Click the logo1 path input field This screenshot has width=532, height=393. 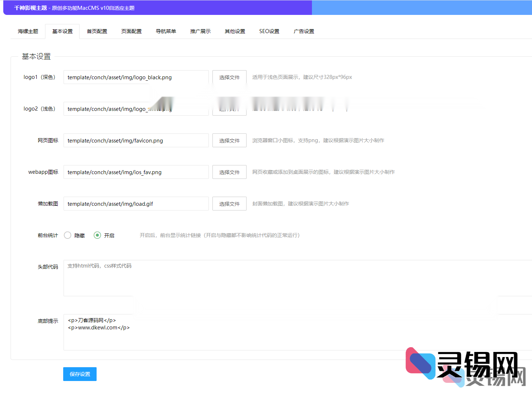(x=136, y=77)
